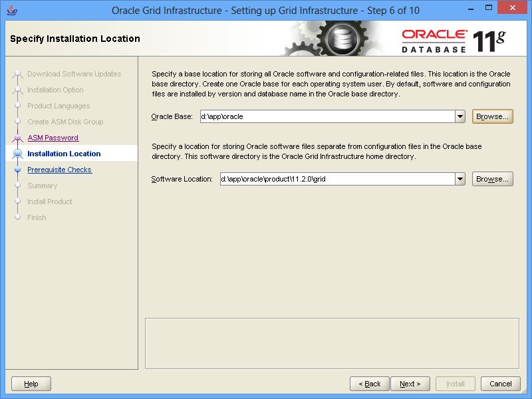Click Browse button beside Software Location
This screenshot has height=399, width=532.
[492, 179]
